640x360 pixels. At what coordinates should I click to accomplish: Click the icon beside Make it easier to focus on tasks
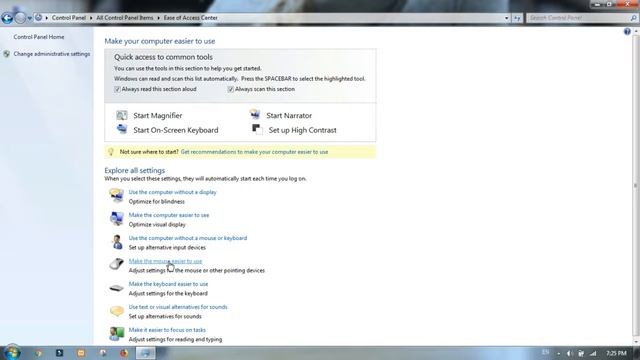pos(116,333)
